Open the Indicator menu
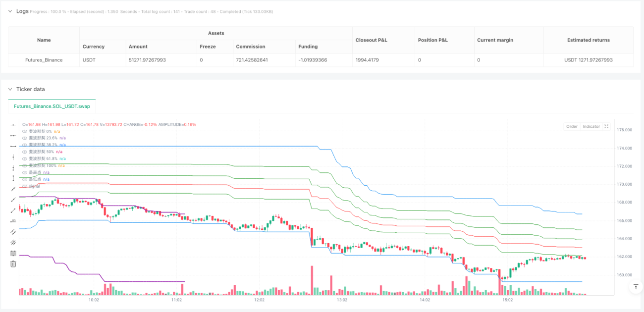The height and width of the screenshot is (312, 644). click(x=590, y=126)
